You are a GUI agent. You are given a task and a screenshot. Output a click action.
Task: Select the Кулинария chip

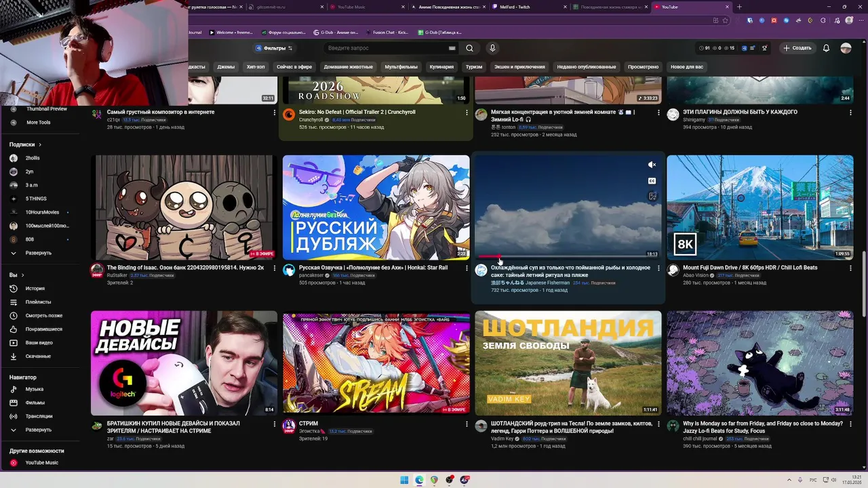(441, 67)
